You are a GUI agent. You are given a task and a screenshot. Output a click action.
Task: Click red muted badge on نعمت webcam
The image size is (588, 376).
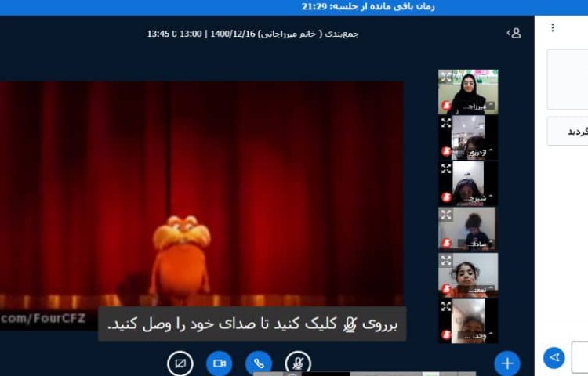tap(446, 289)
